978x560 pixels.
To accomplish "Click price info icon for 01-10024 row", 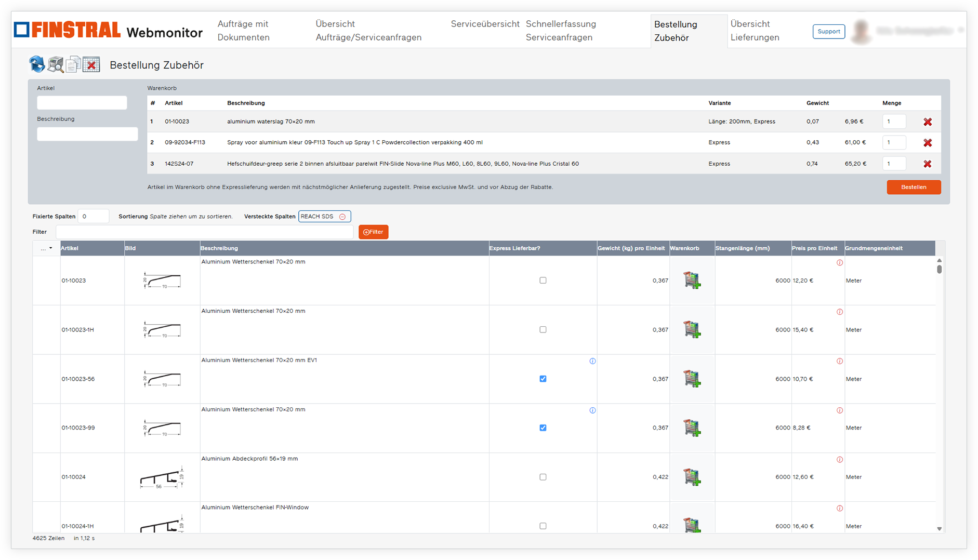I will click(840, 460).
